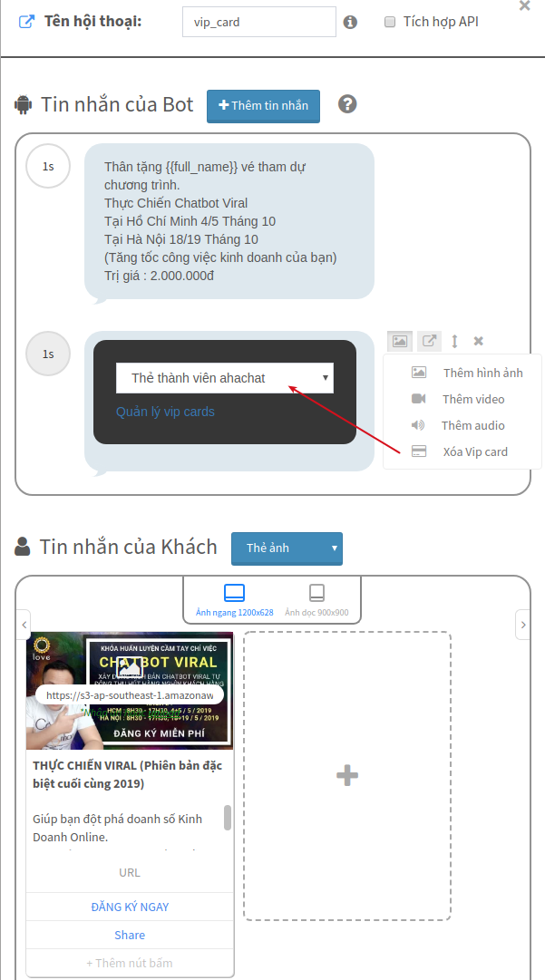Open the Thẻ ảnh type dropdown
The width and height of the screenshot is (545, 980).
tap(287, 548)
